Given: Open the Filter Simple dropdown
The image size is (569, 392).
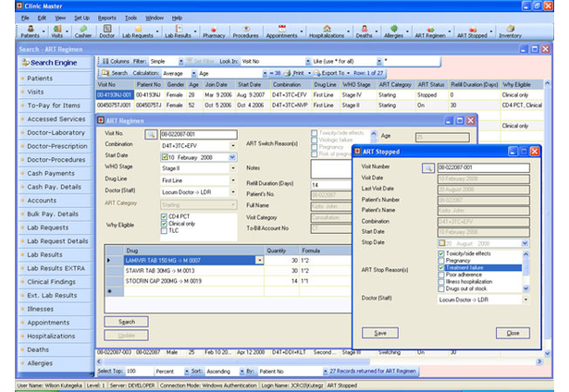Looking at the screenshot, I should point(180,61).
